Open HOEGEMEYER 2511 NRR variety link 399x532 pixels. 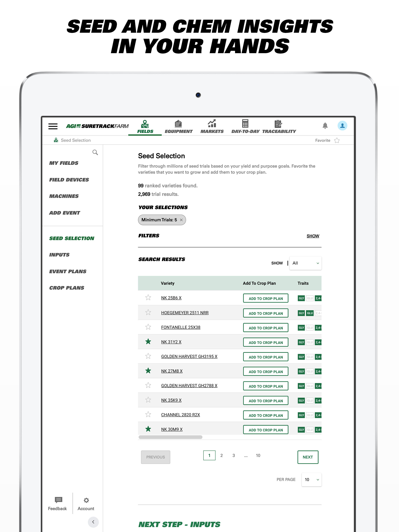click(185, 313)
